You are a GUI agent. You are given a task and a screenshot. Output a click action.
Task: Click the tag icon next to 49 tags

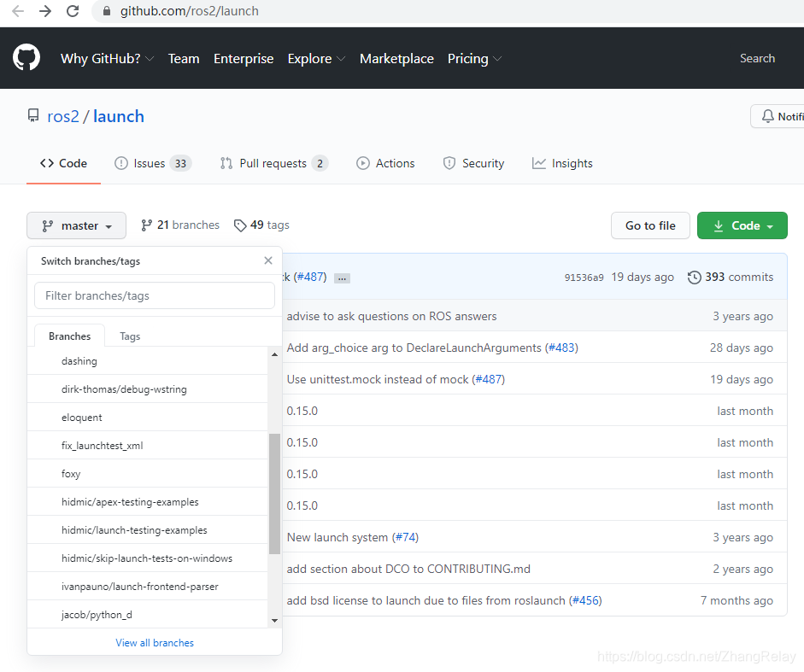pyautogui.click(x=240, y=225)
